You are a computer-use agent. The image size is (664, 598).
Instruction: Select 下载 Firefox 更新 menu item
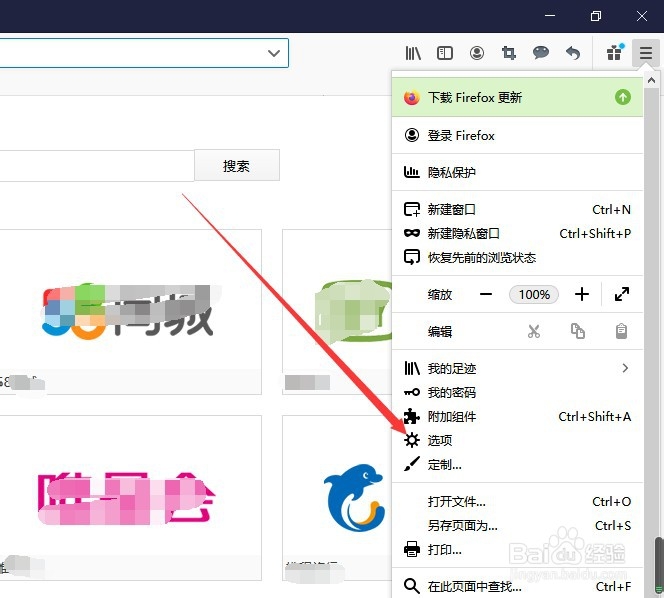click(x=517, y=97)
